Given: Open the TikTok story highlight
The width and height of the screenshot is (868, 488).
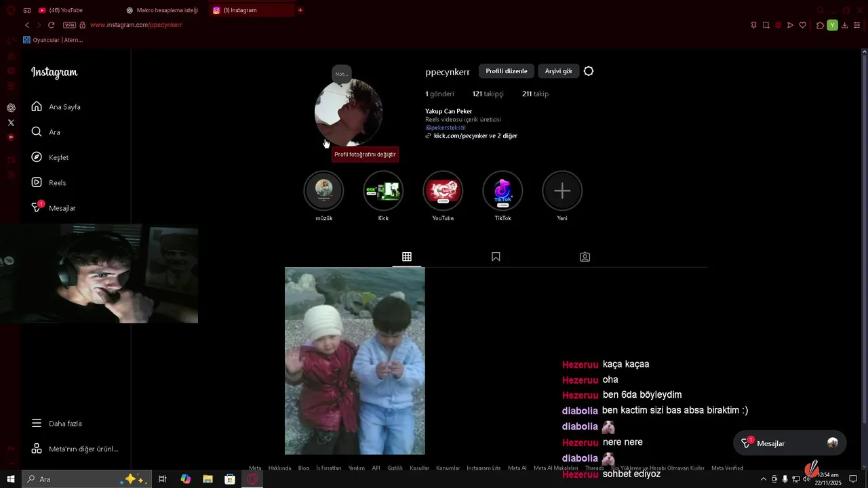Looking at the screenshot, I should pos(502,190).
